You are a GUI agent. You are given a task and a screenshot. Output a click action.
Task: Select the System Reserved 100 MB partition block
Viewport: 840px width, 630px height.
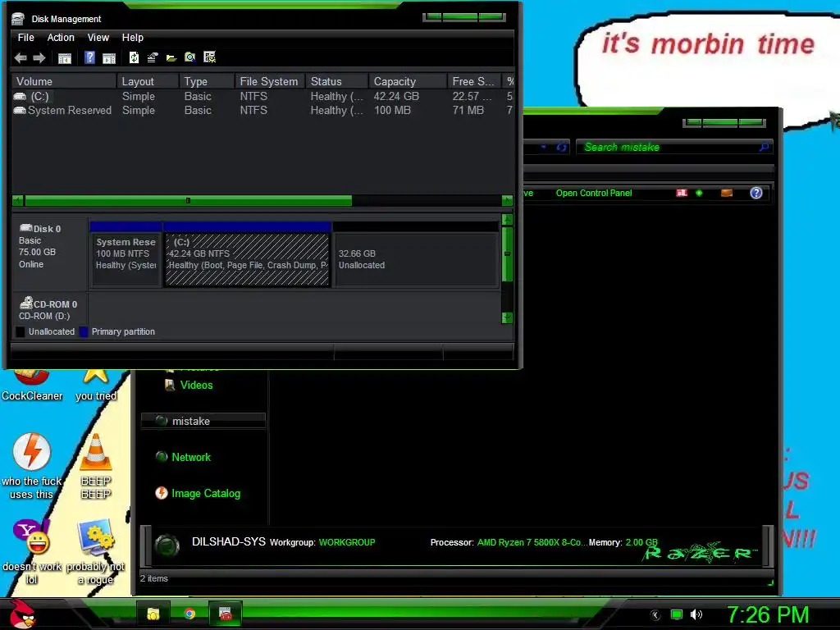click(x=126, y=255)
